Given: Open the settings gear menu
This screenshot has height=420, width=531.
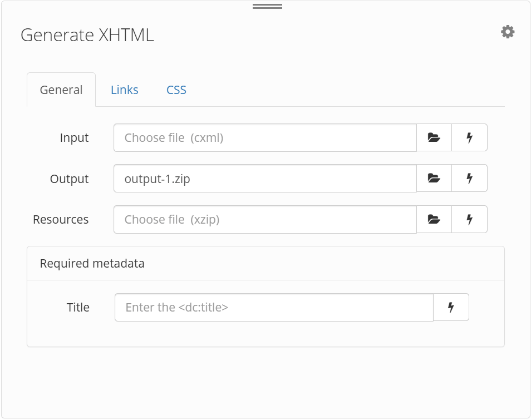Looking at the screenshot, I should [x=507, y=32].
